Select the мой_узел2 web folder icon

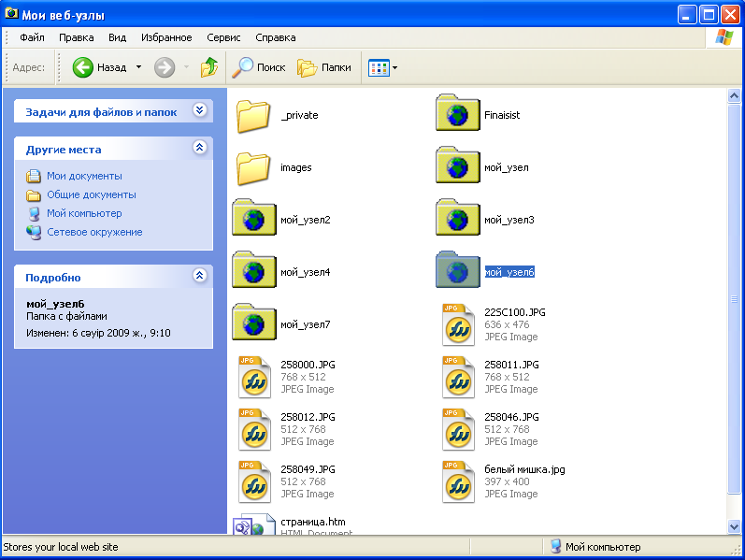(x=254, y=217)
